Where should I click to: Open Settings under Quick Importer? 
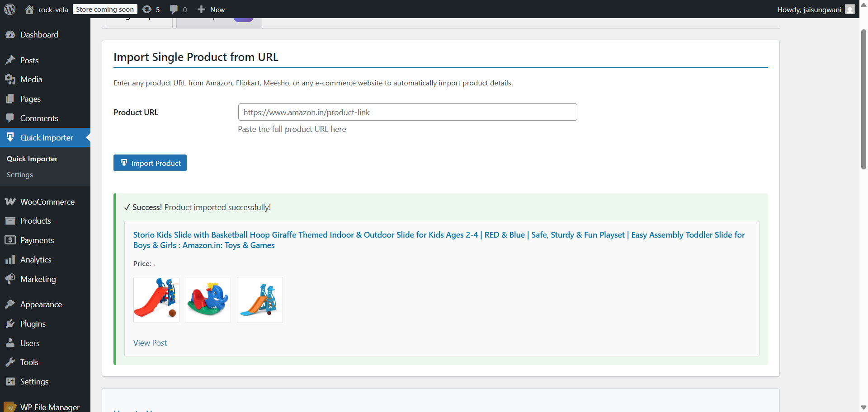(20, 175)
